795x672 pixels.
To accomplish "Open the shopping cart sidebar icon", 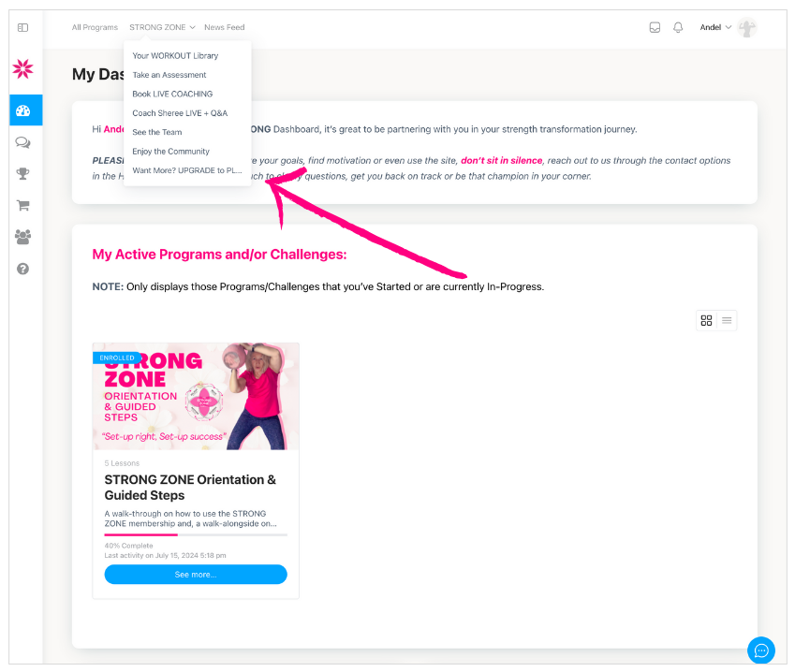I will click(22, 205).
